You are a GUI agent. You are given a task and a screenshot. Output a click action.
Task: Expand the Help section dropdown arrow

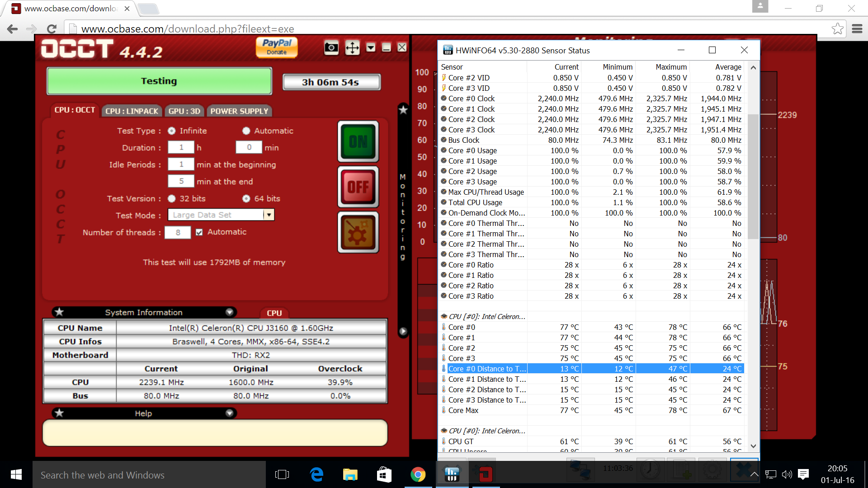[230, 413]
